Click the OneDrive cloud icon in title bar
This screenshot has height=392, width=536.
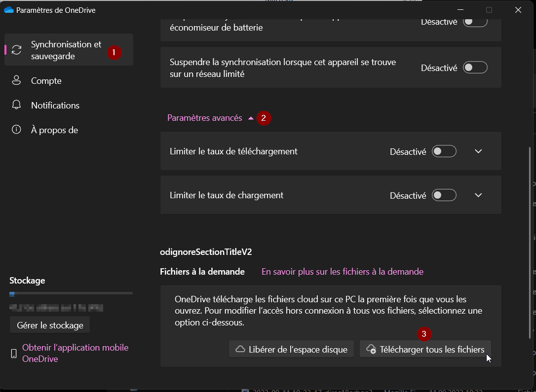(x=9, y=10)
